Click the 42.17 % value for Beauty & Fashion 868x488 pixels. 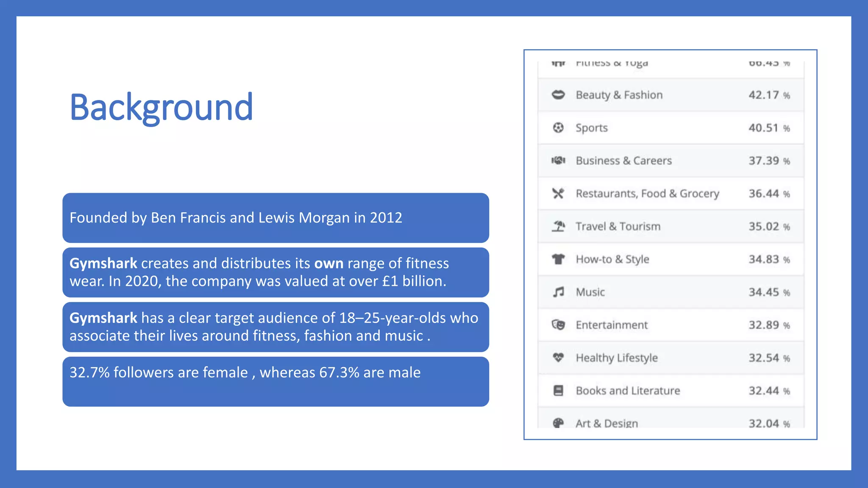pyautogui.click(x=769, y=95)
